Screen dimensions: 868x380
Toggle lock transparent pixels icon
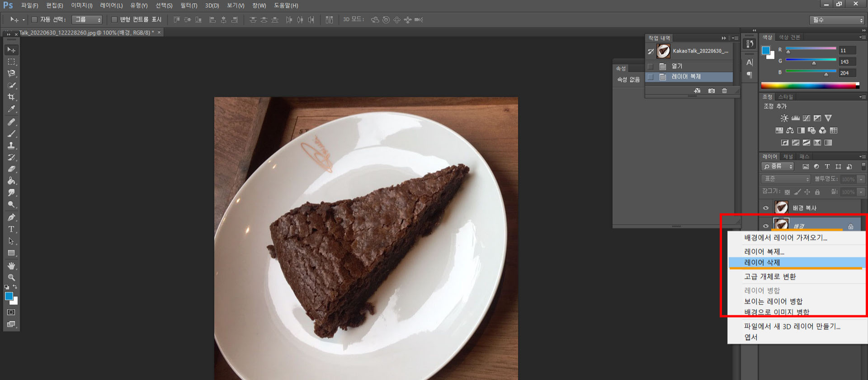click(x=787, y=192)
